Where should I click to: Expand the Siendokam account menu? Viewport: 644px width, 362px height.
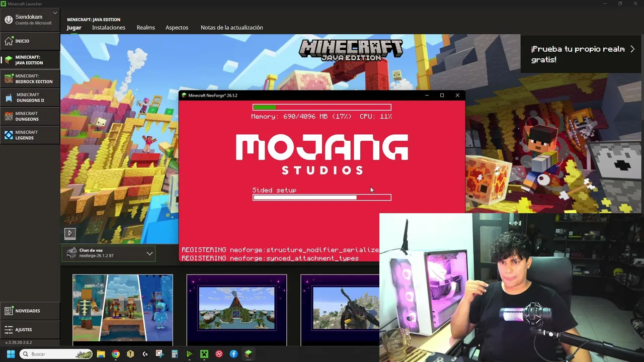(30, 20)
